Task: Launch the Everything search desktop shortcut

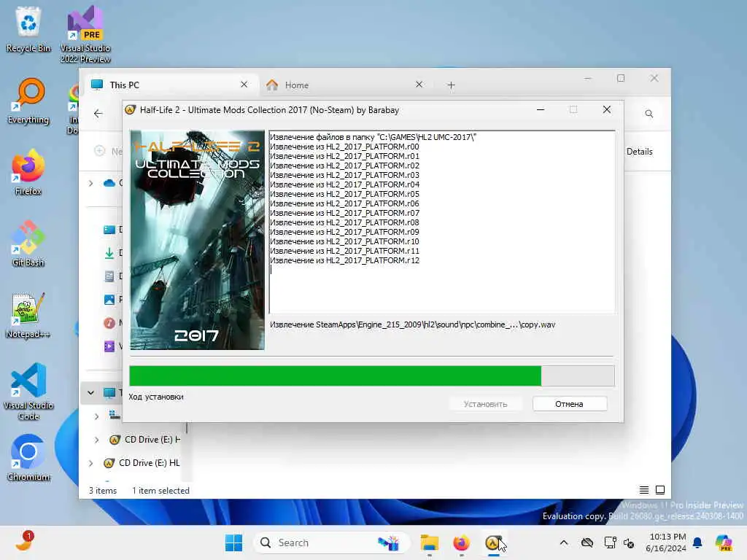Action: click(x=28, y=101)
